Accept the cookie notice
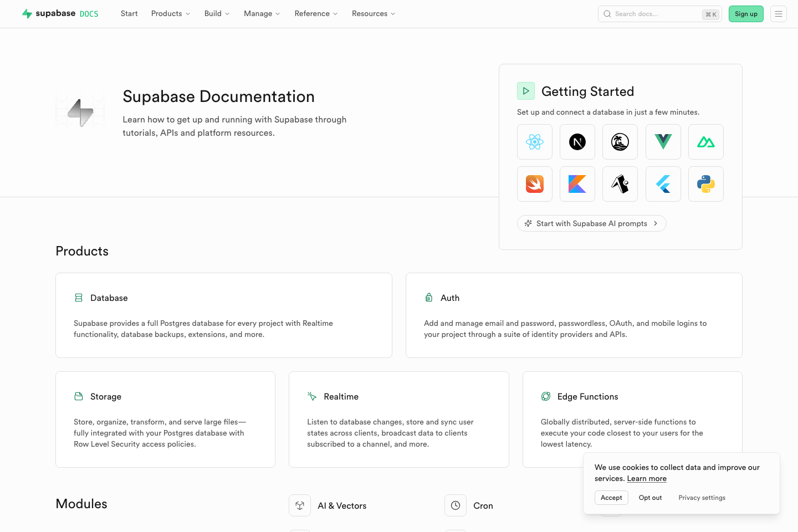The width and height of the screenshot is (798, 532). point(611,497)
